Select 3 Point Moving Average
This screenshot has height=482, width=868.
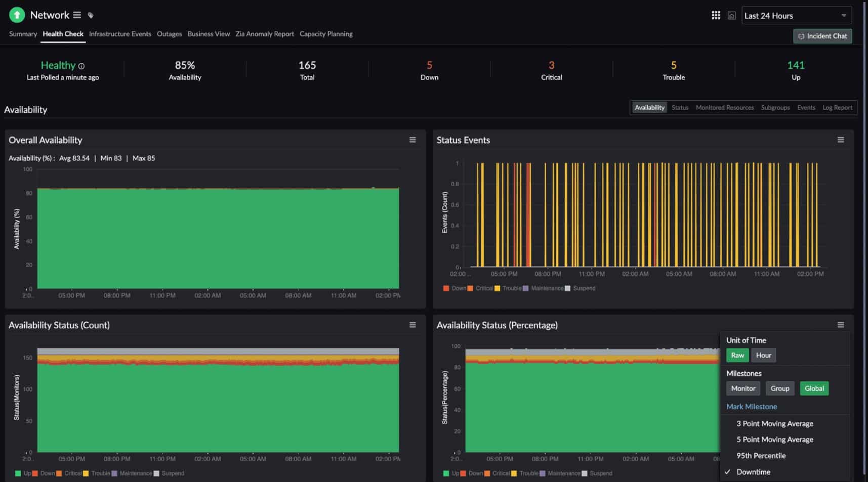point(775,423)
